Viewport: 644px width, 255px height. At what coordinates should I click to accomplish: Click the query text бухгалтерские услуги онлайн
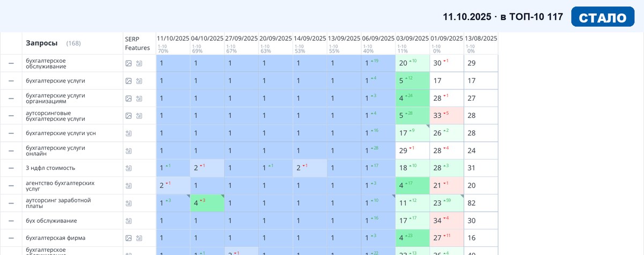click(x=55, y=151)
